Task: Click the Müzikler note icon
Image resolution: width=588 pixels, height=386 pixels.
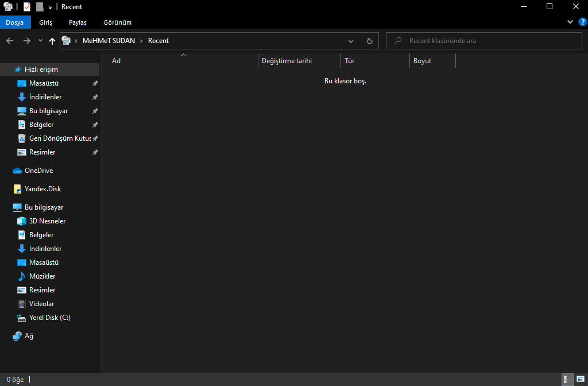Action: pyautogui.click(x=21, y=276)
